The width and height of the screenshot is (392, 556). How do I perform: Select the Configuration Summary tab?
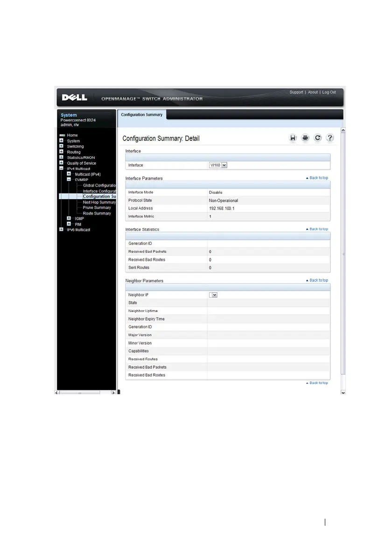[141, 115]
